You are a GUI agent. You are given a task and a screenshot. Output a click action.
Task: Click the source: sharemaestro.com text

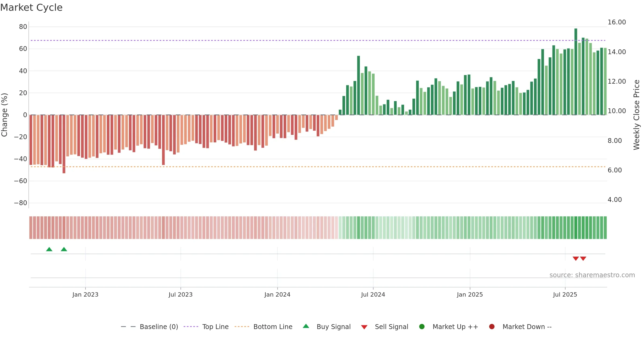click(592, 275)
